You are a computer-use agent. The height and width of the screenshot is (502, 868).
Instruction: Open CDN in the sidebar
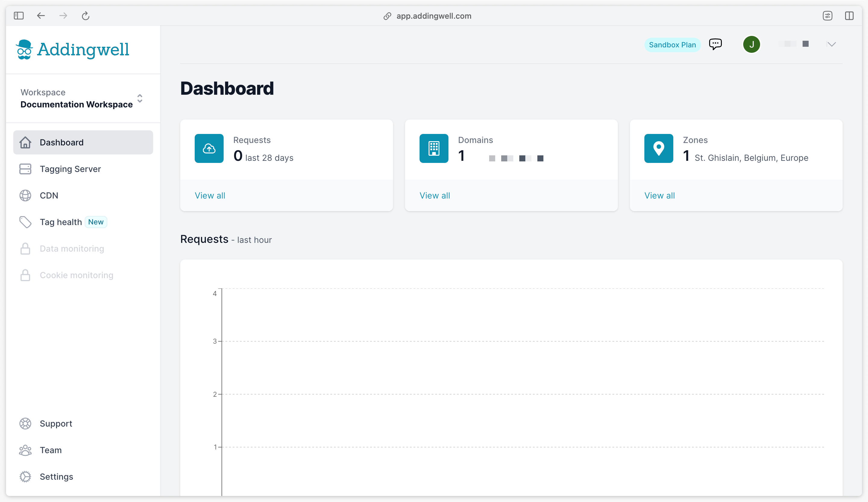click(83, 195)
